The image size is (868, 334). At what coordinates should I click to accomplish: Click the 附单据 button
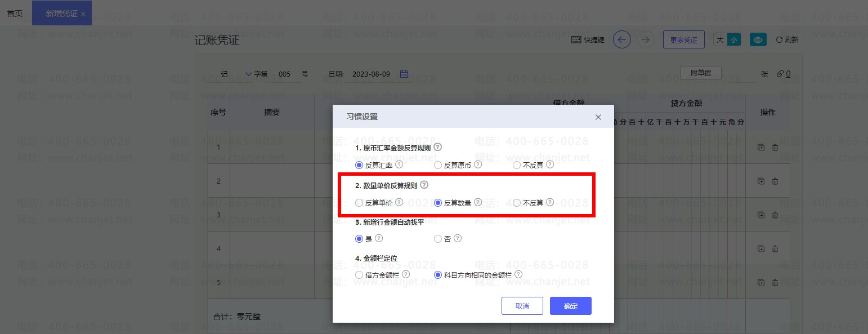[x=701, y=73]
